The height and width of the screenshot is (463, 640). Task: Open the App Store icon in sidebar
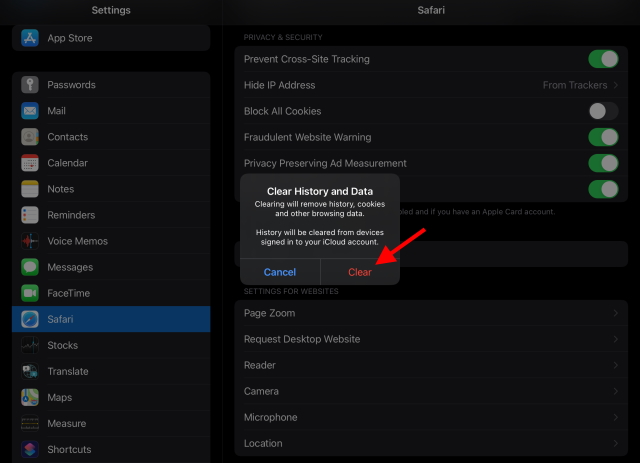pos(30,38)
